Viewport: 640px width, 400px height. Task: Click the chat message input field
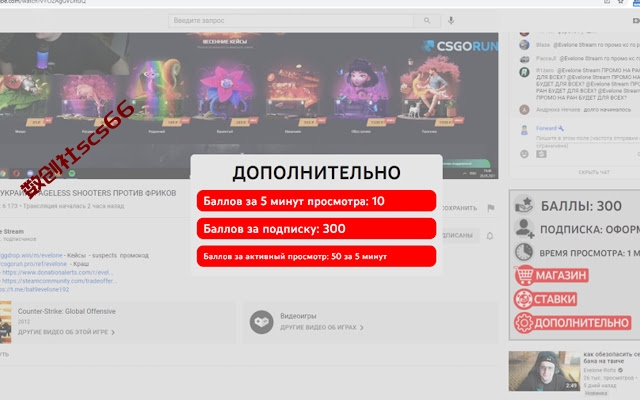(x=588, y=142)
